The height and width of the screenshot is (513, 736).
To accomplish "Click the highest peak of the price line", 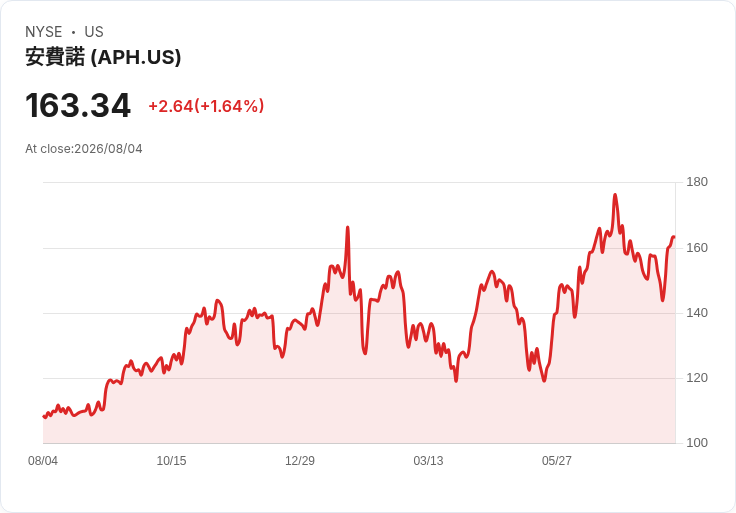I will [x=615, y=194].
